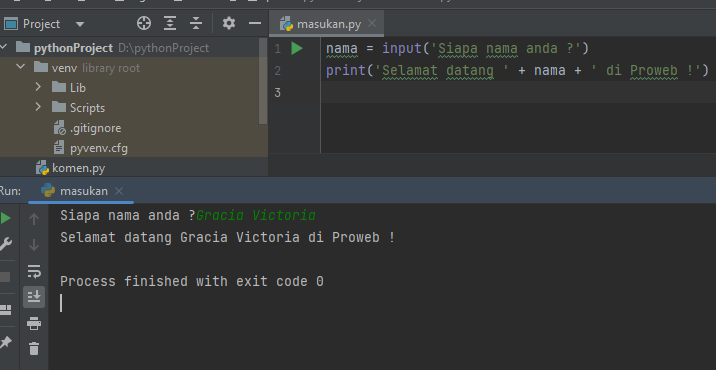Click the Down the Stack Trace arrow

(34, 245)
